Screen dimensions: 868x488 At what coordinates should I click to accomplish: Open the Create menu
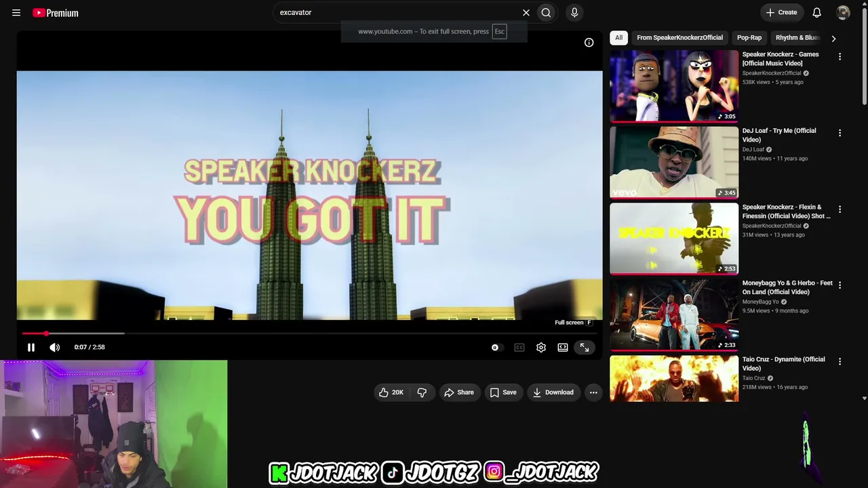(781, 12)
